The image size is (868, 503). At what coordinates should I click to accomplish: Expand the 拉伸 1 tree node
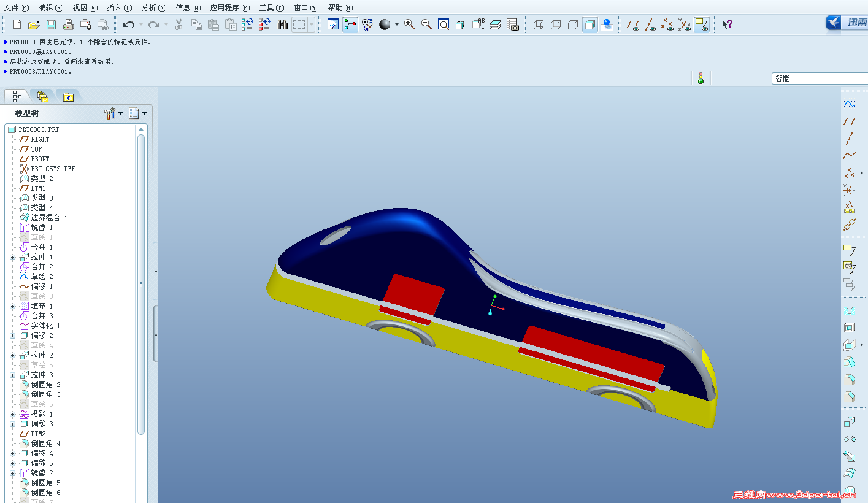click(x=13, y=257)
